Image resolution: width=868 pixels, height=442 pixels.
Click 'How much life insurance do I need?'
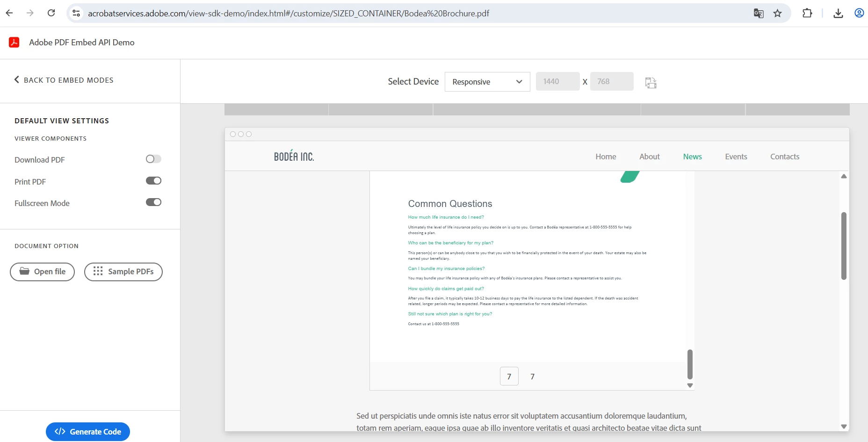446,217
